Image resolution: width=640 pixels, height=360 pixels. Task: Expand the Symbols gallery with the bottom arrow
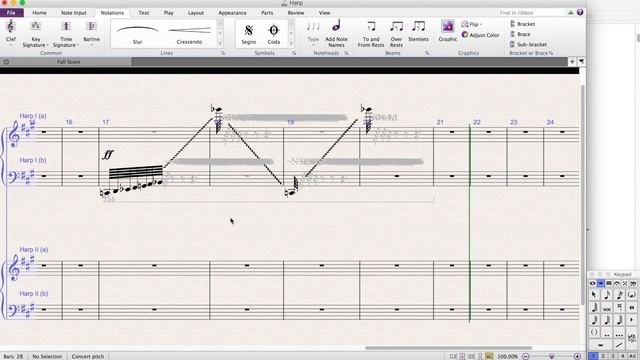(x=291, y=43)
